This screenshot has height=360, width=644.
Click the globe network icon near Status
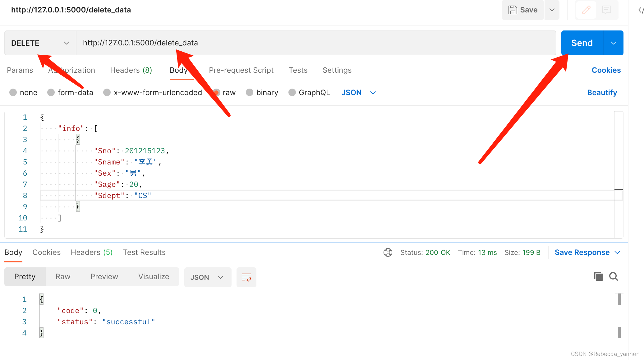(x=388, y=252)
